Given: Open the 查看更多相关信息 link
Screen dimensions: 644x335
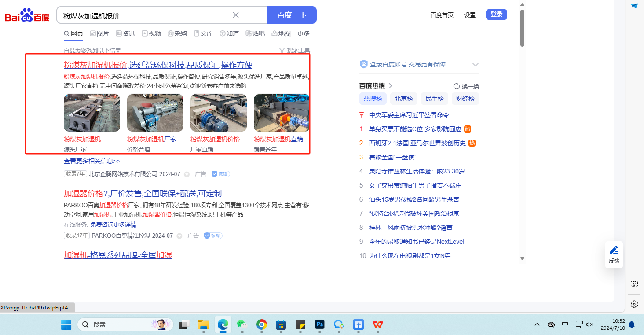Looking at the screenshot, I should (92, 161).
